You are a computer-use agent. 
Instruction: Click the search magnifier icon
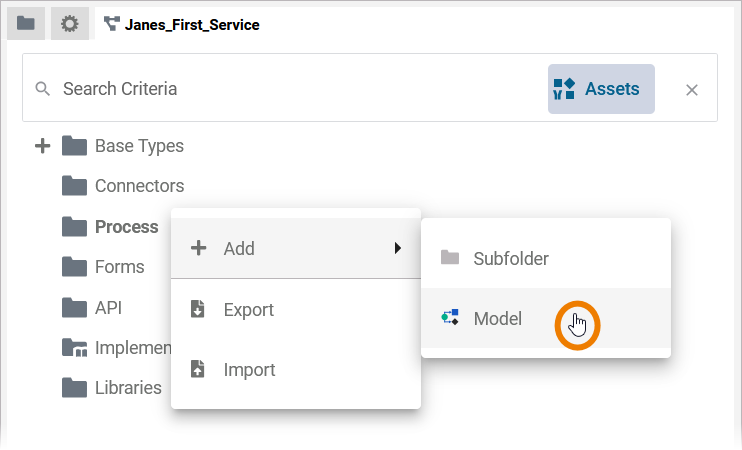click(42, 89)
